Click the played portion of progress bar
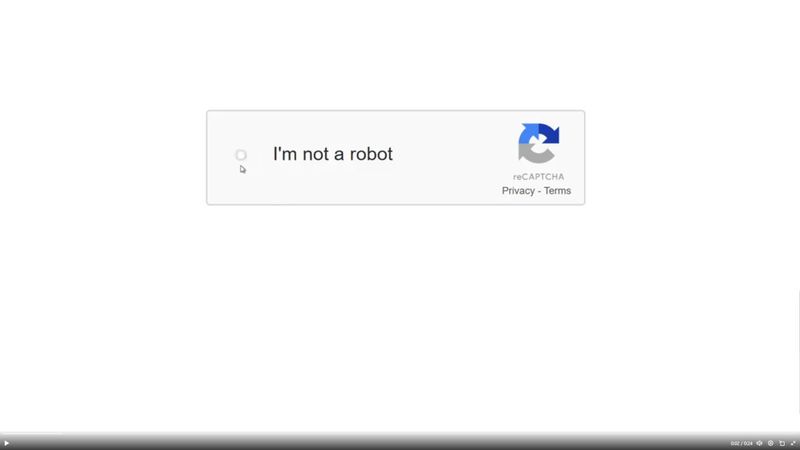The image size is (800, 450). [x=31, y=435]
